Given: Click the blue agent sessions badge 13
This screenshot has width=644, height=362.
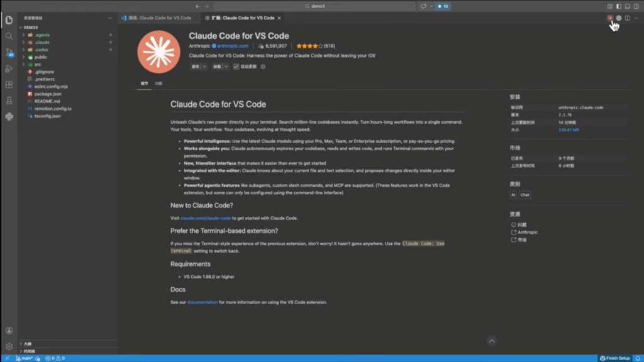Looking at the screenshot, I should (443, 6).
